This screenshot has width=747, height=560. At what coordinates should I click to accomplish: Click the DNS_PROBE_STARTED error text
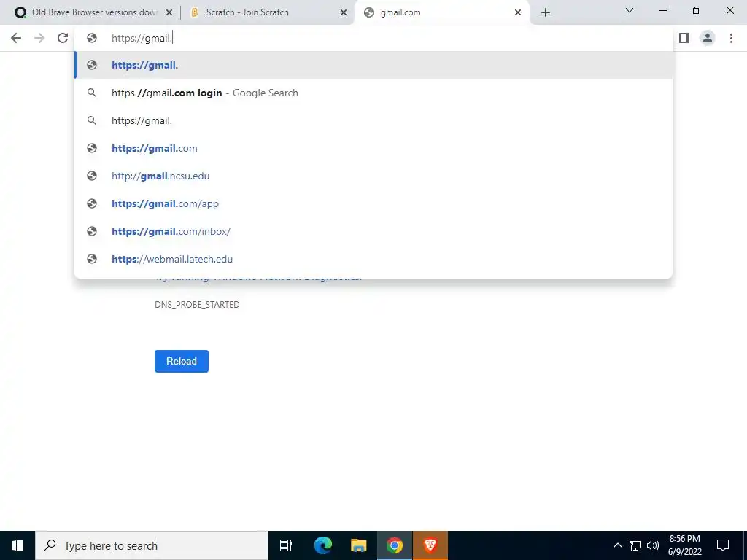pos(197,304)
